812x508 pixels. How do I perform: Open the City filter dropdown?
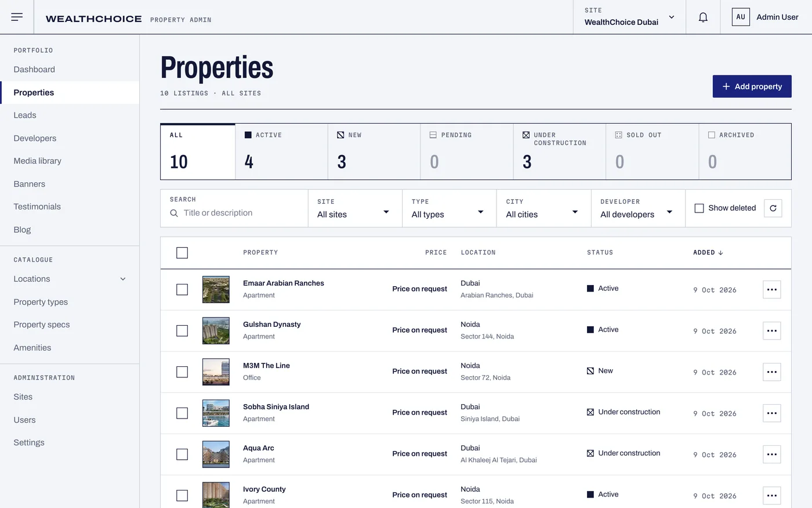tap(544, 208)
